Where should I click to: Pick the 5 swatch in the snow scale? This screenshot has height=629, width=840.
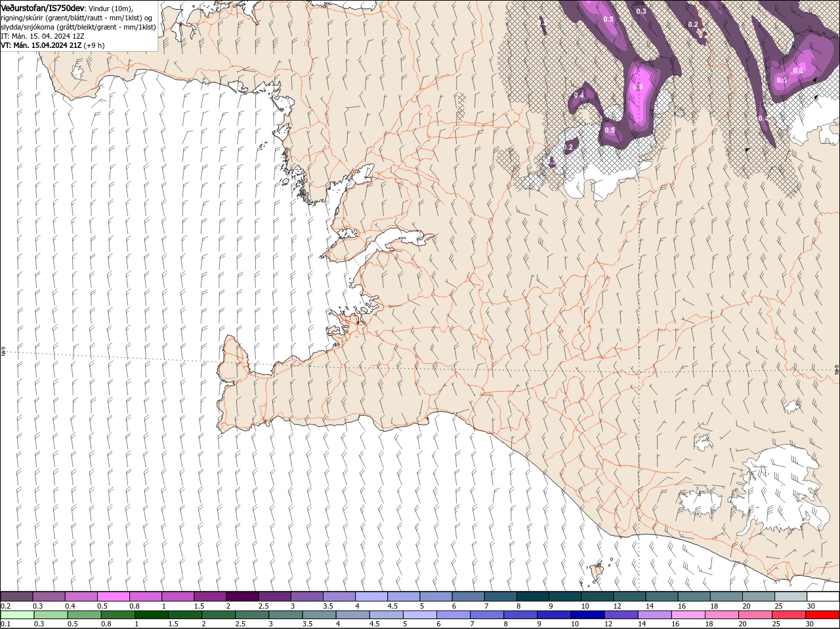tap(436, 596)
